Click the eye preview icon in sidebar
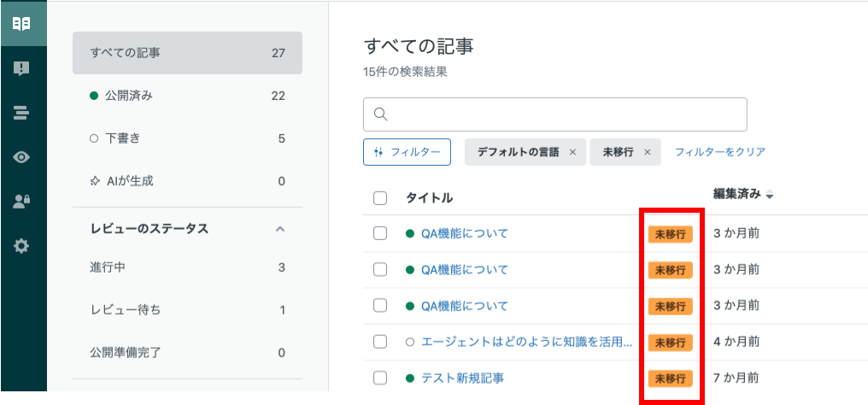The width and height of the screenshot is (868, 405). 21,158
